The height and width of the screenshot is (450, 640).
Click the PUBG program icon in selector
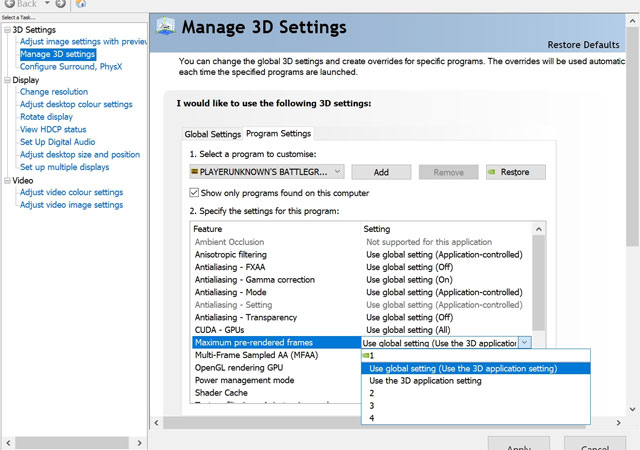(194, 172)
